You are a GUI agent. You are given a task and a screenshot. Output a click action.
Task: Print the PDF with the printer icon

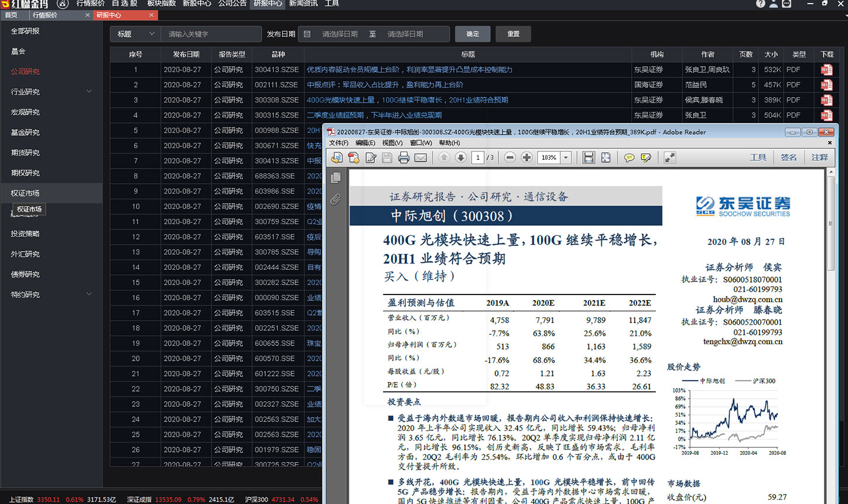(x=404, y=157)
